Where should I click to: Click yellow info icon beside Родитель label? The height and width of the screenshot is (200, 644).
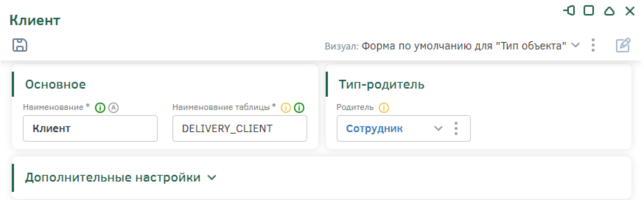384,108
